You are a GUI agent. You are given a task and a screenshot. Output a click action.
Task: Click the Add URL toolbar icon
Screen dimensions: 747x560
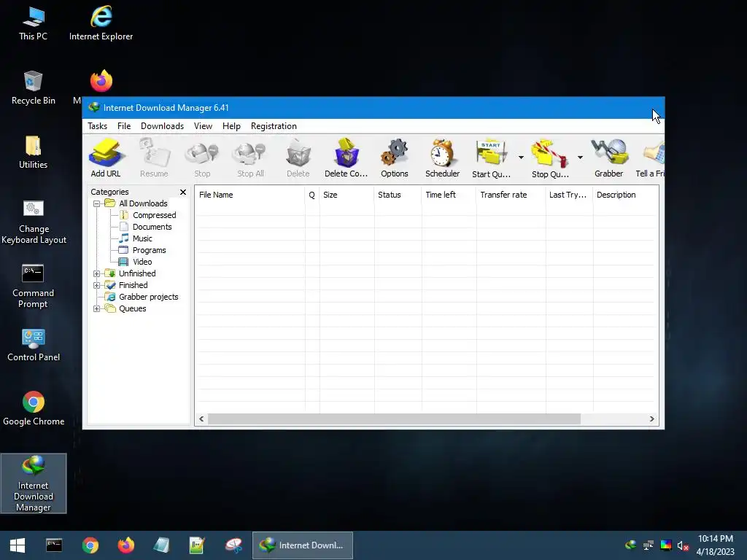coord(106,157)
